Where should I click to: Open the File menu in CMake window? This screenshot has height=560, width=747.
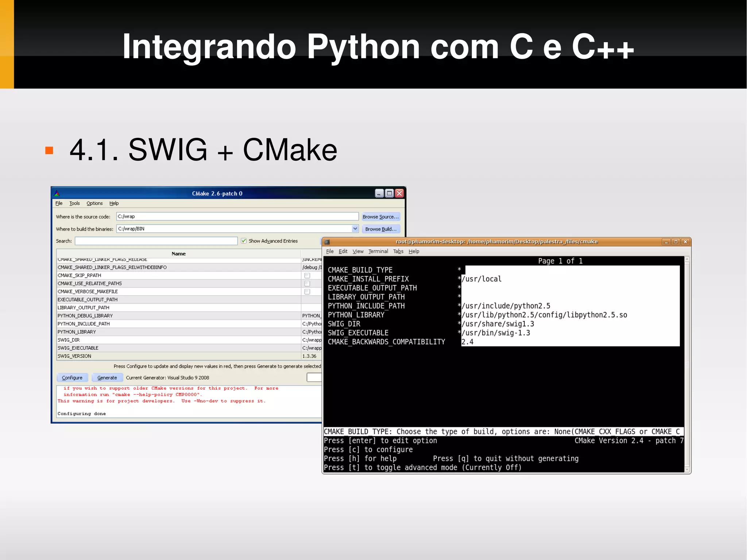point(59,203)
